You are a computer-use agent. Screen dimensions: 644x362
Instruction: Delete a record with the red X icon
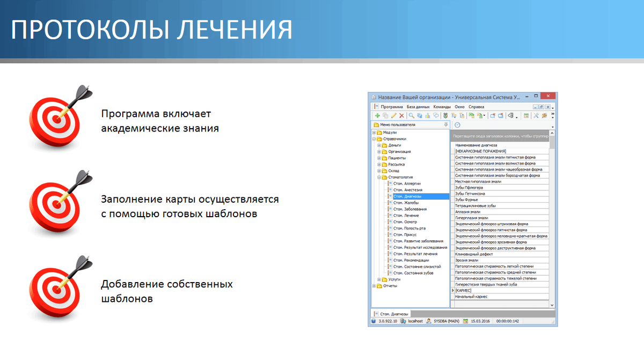[x=401, y=116]
